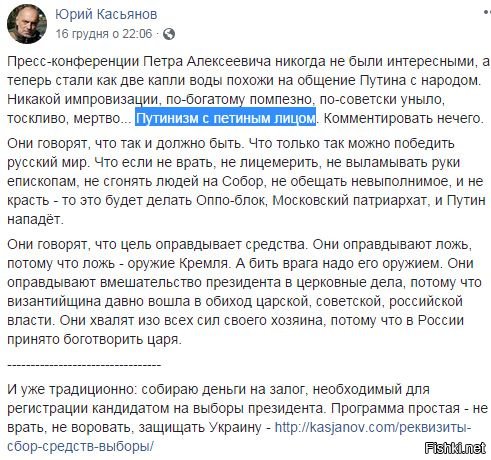Click the phrase Программа простая
This screenshot has width=491, height=460.
tap(396, 408)
